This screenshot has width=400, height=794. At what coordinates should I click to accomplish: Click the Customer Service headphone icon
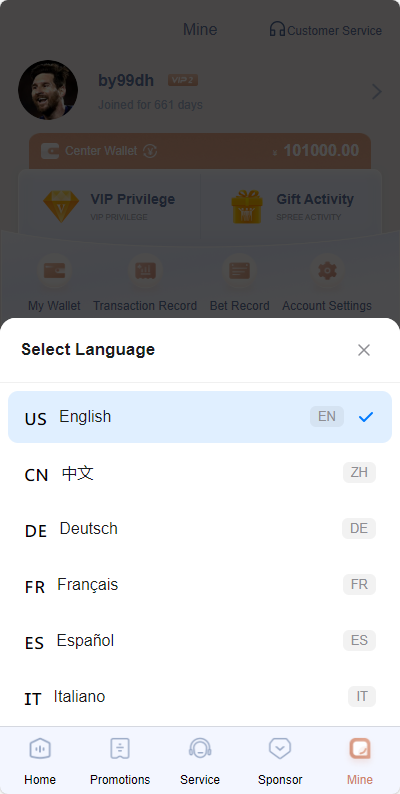[x=277, y=29]
